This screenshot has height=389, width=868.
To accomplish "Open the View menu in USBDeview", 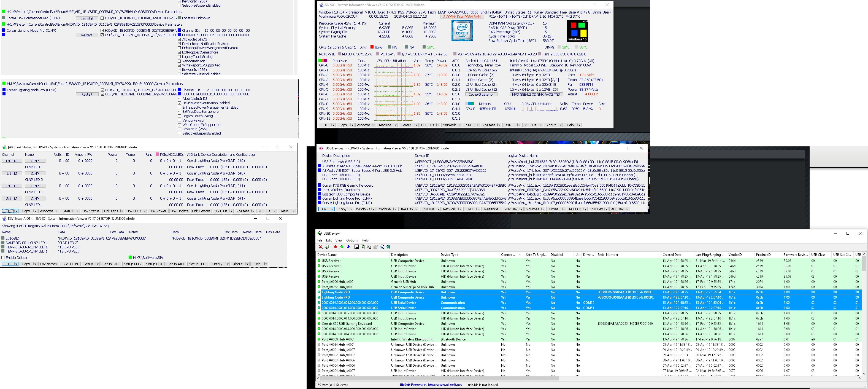I will (339, 240).
